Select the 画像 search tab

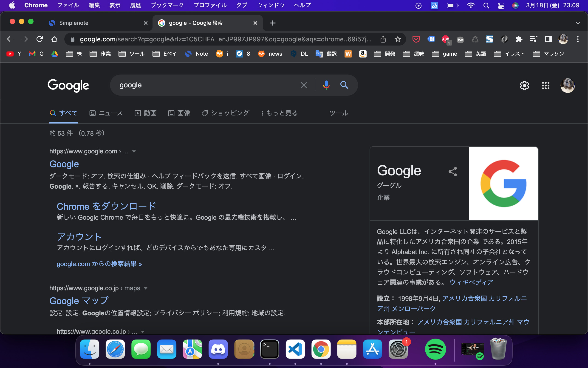point(179,113)
